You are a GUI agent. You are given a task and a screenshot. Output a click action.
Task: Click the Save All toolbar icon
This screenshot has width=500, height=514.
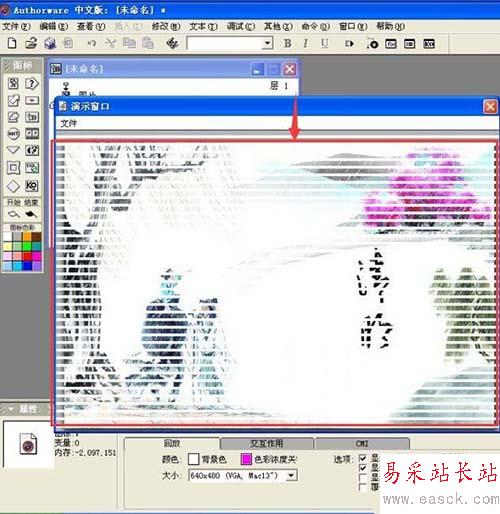[x=50, y=43]
